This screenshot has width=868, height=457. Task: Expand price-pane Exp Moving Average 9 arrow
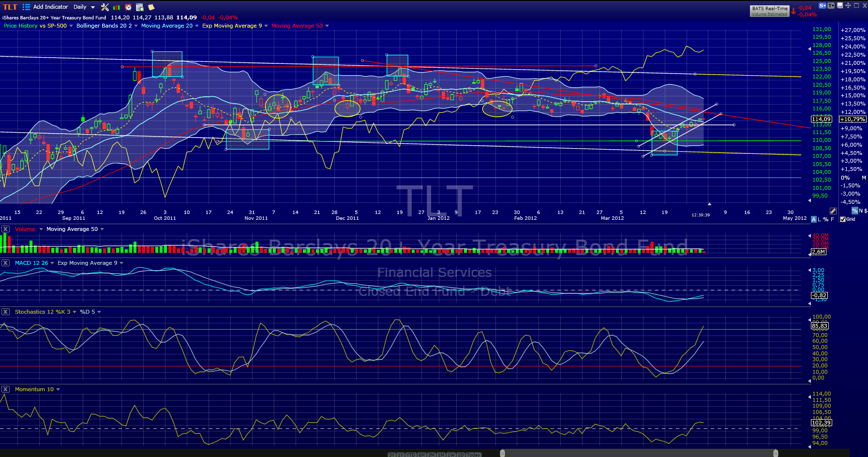[x=266, y=26]
